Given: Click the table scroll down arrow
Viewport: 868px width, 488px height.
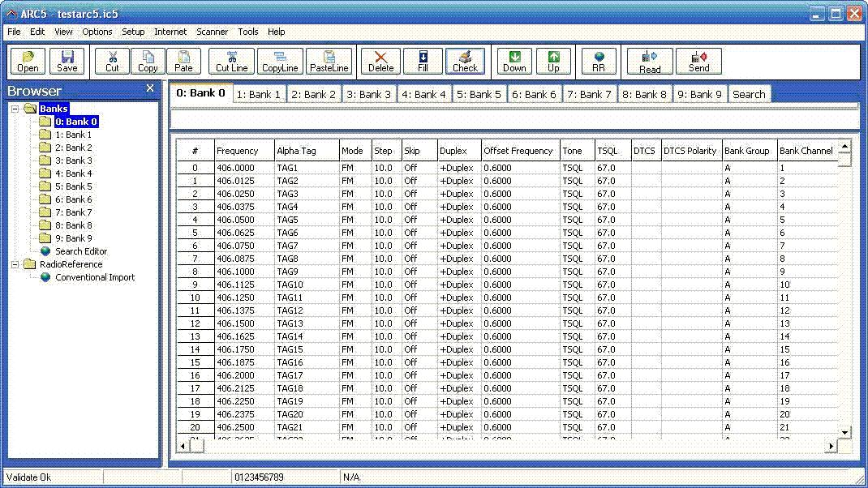Looking at the screenshot, I should click(844, 433).
